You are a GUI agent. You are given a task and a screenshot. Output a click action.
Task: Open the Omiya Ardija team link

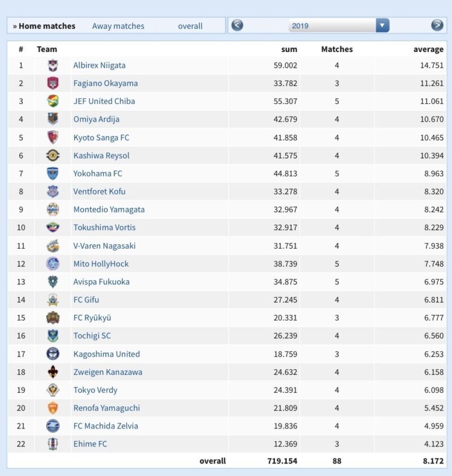[96, 119]
